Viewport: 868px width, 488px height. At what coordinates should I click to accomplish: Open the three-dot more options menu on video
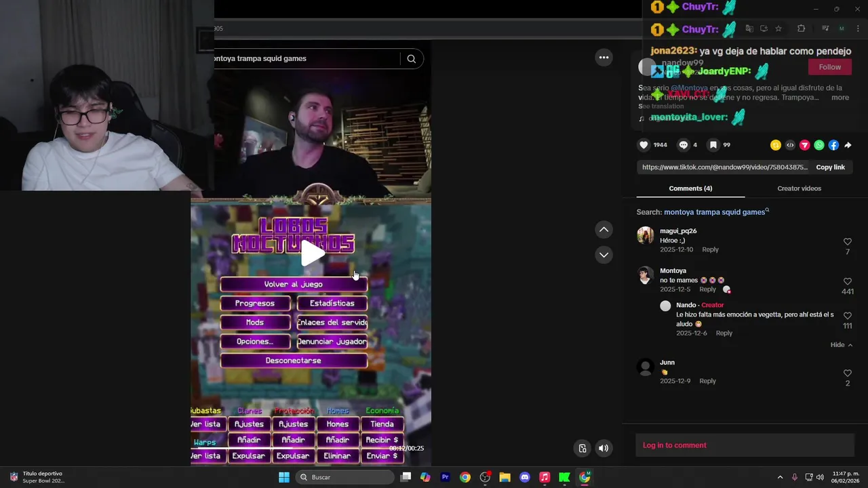pyautogui.click(x=604, y=58)
